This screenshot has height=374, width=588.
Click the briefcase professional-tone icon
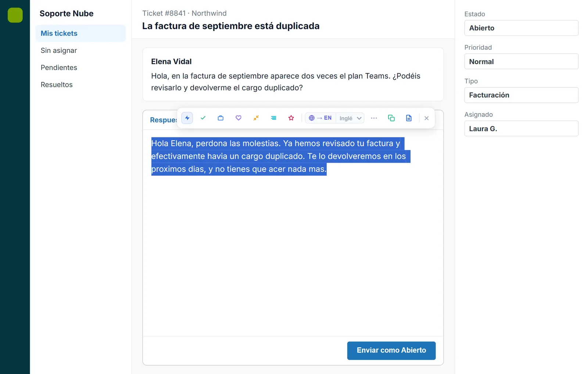click(220, 118)
